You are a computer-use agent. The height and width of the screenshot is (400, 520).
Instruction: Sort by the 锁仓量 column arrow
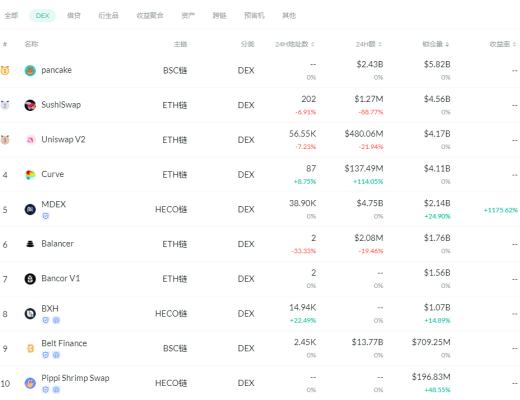pos(447,44)
